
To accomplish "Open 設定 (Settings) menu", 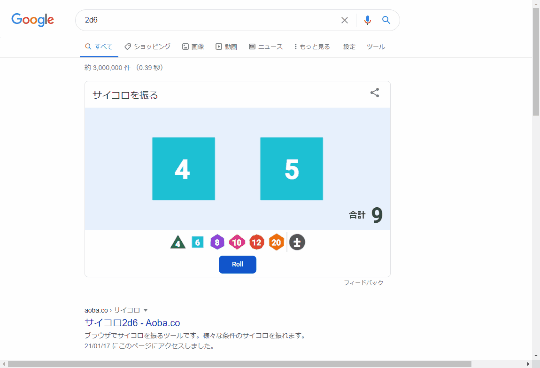I will click(349, 46).
